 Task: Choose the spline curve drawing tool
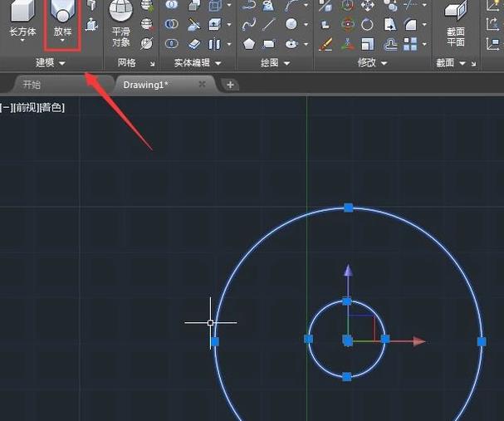[x=249, y=25]
